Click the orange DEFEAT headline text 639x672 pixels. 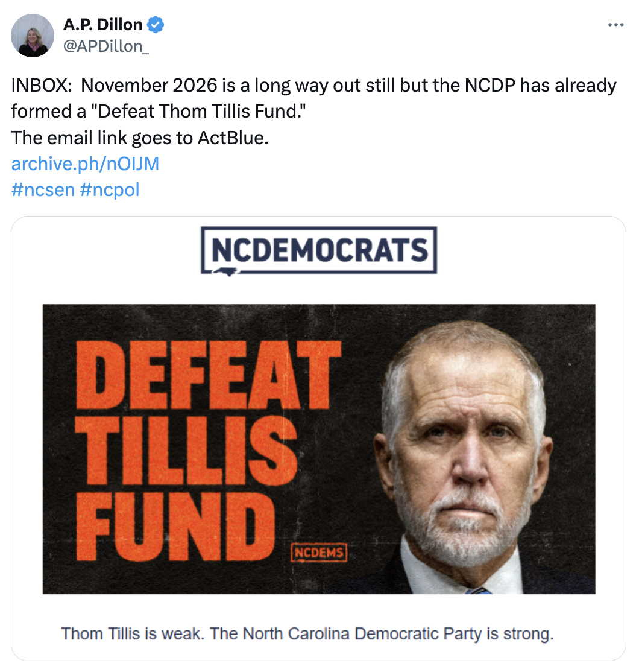coord(209,375)
